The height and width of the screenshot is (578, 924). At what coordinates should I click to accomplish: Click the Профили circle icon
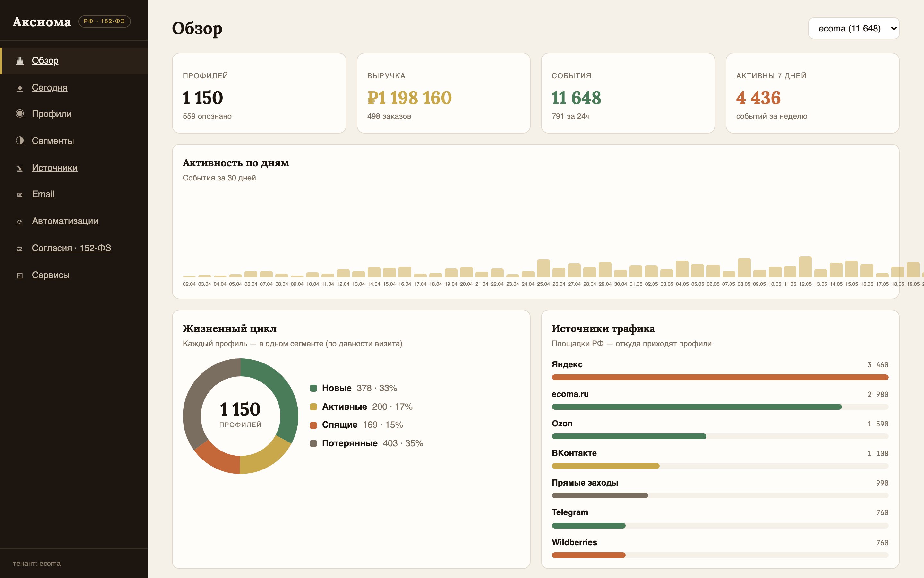pyautogui.click(x=20, y=114)
